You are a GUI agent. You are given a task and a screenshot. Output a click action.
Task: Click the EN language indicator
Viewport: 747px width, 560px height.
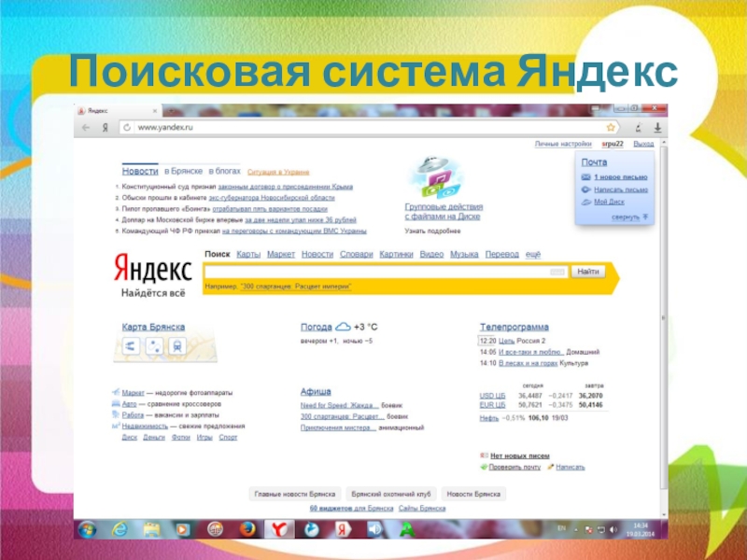562,528
